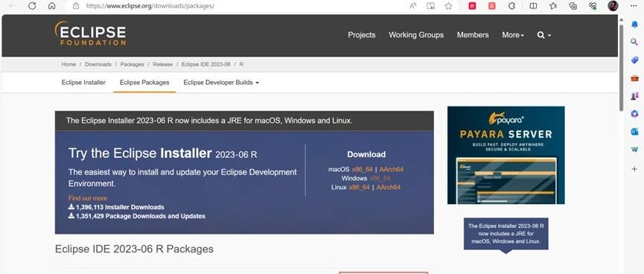644x274 pixels.
Task: Download Linux AArch64 installer
Action: tap(389, 188)
